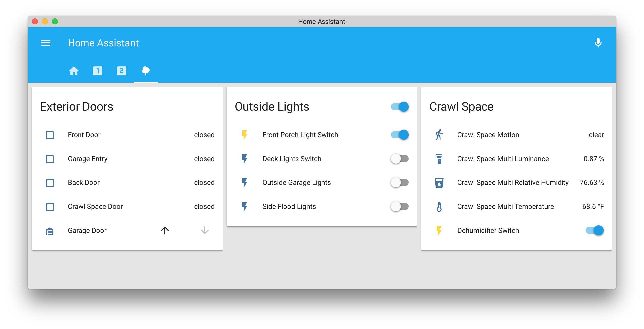Click the luminance flashlight icon
This screenshot has width=644, height=329.
(x=439, y=159)
